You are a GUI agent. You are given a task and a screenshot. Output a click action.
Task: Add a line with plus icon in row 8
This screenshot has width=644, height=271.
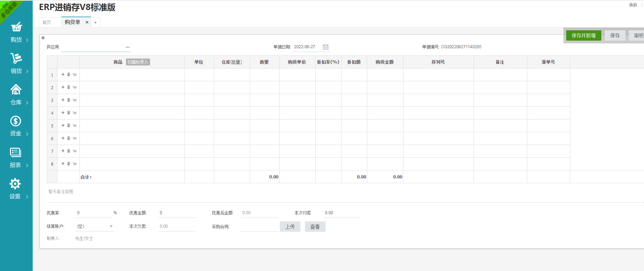[x=63, y=164]
